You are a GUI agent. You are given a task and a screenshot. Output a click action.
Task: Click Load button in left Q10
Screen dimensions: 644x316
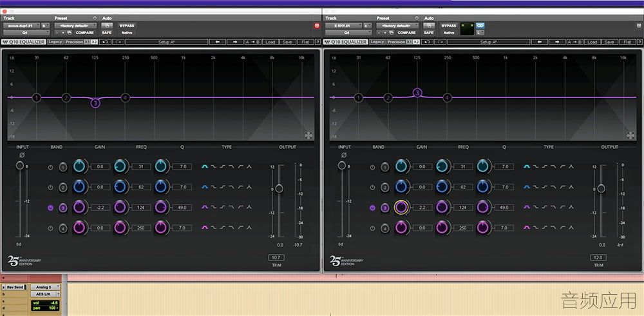270,42
